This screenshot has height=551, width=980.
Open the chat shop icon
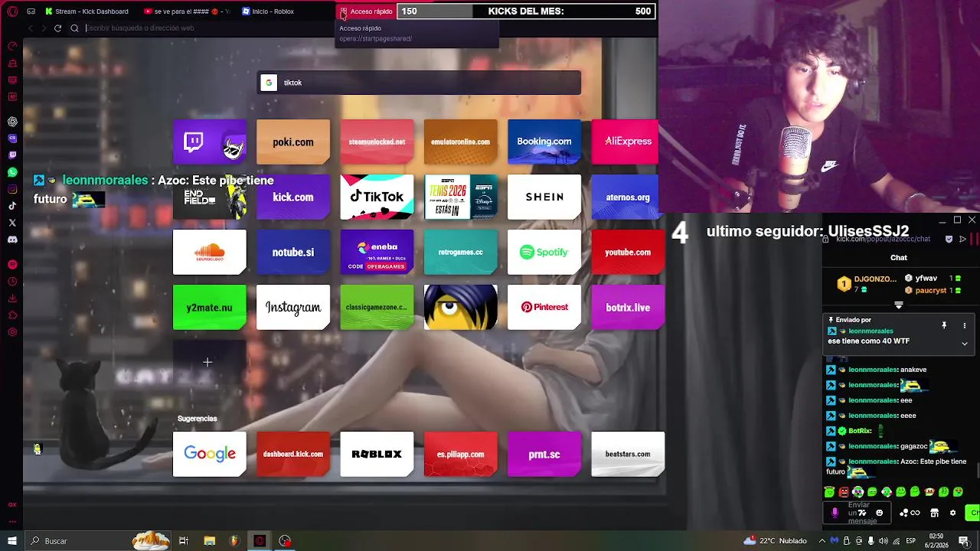click(x=934, y=513)
